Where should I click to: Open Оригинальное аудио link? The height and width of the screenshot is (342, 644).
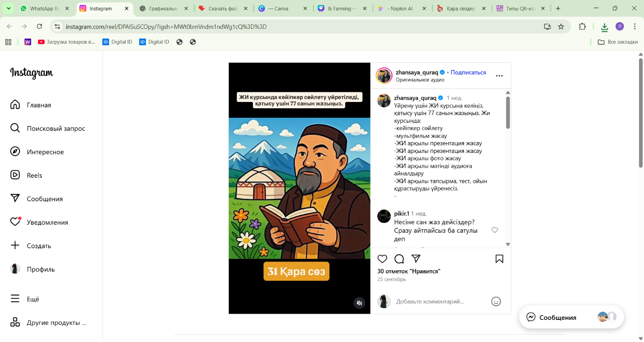[420, 80]
